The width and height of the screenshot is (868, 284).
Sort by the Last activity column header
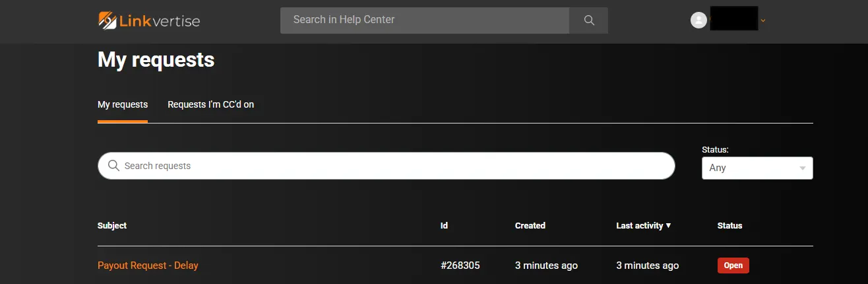click(639, 226)
